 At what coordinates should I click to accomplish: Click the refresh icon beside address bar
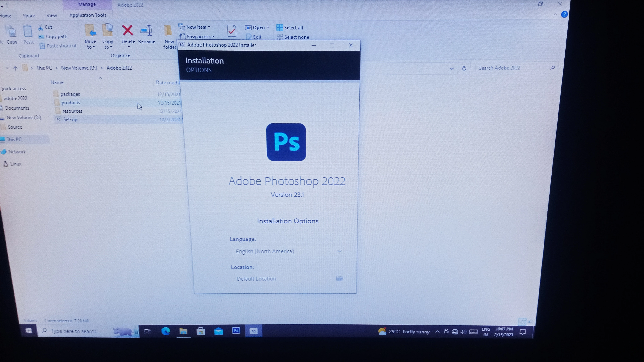(x=464, y=68)
